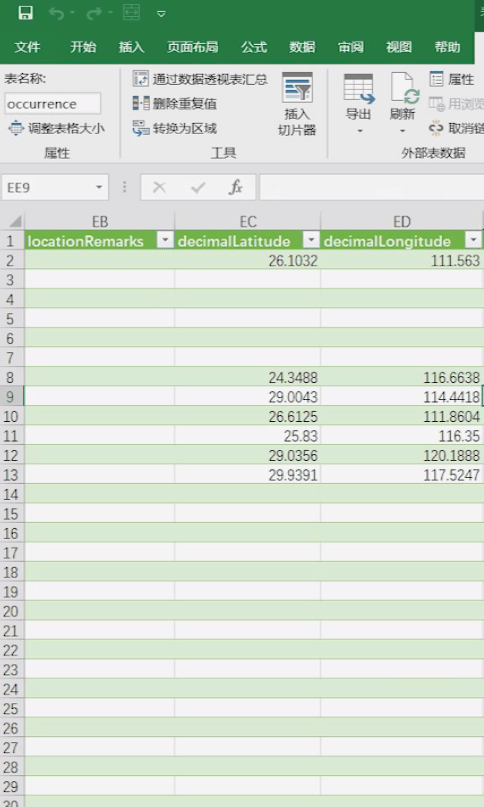Switch to the 页面布局 ribbon tab
Image resolution: width=484 pixels, height=807 pixels.
(193, 47)
